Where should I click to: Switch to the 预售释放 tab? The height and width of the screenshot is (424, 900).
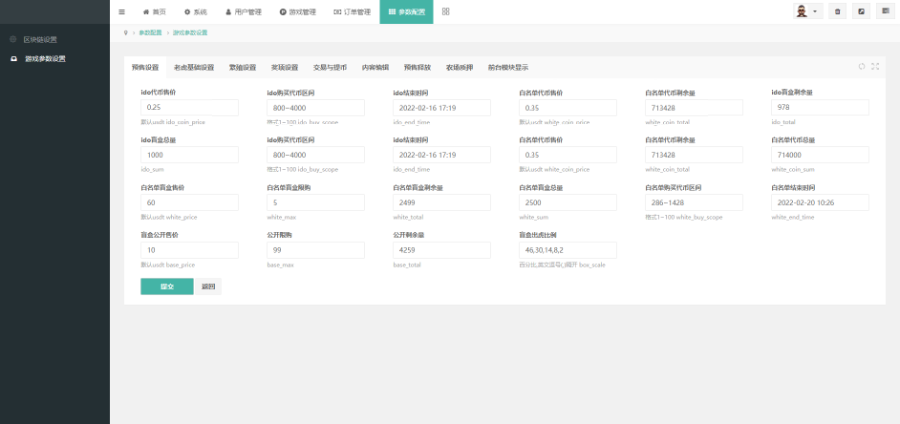[x=417, y=67]
